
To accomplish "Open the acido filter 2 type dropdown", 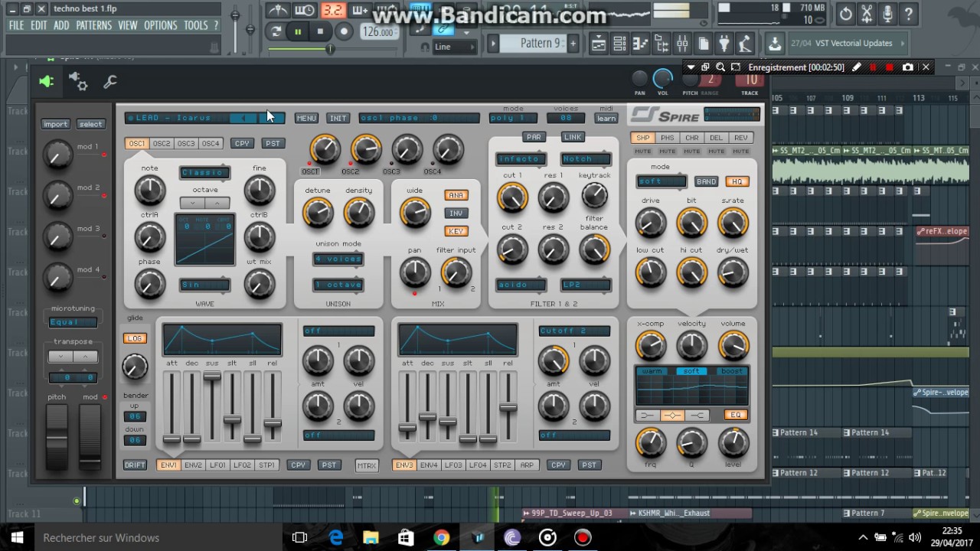I will point(521,285).
